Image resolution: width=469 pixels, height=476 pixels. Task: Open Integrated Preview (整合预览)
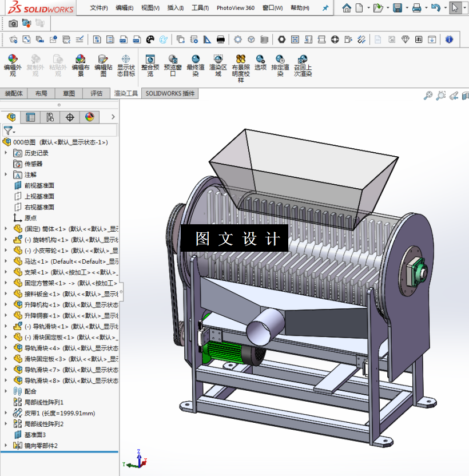pyautogui.click(x=150, y=65)
